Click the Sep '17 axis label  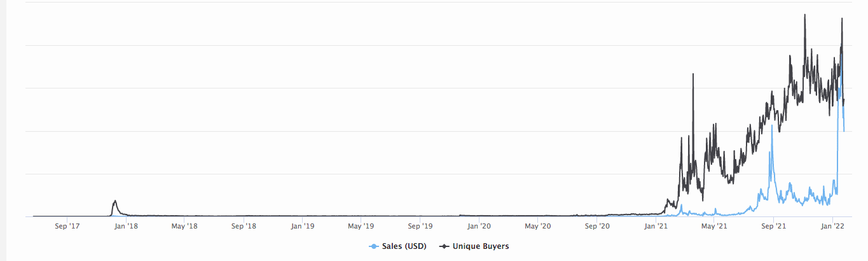[x=67, y=225]
